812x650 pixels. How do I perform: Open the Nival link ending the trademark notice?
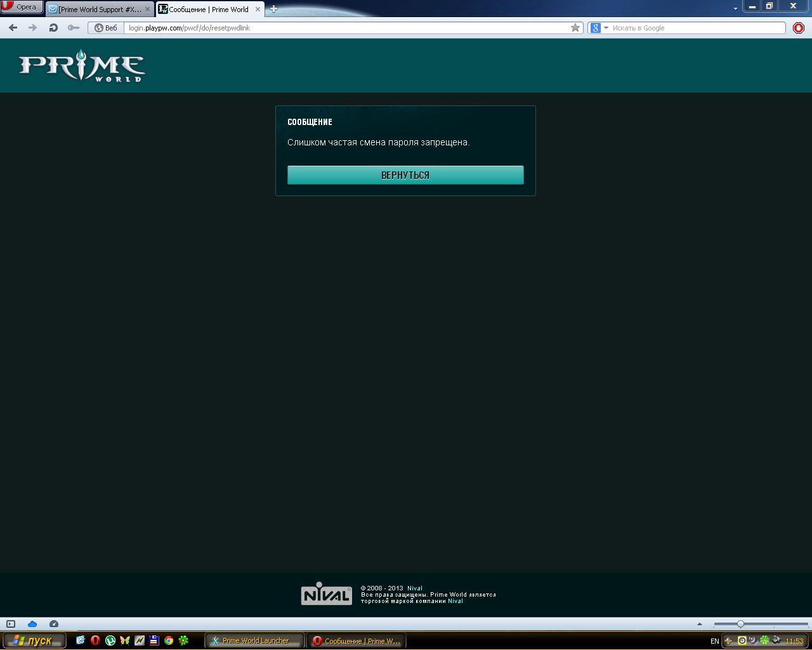tap(455, 601)
